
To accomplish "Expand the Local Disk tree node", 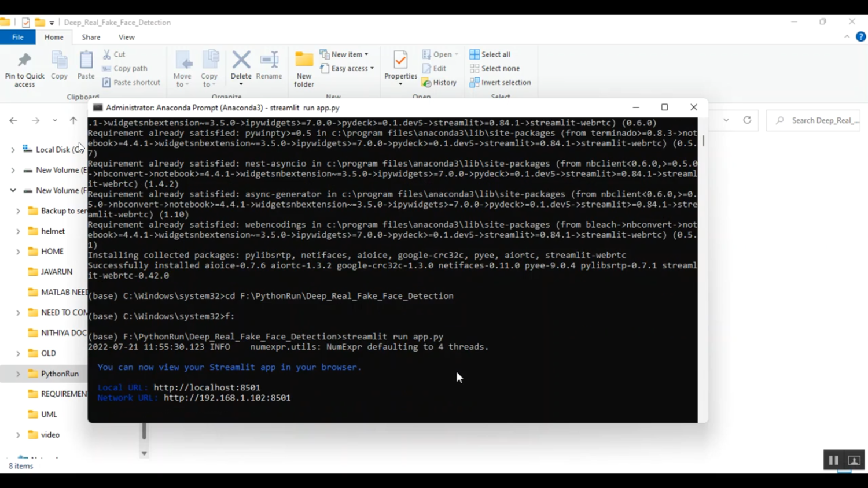I will [x=13, y=150].
